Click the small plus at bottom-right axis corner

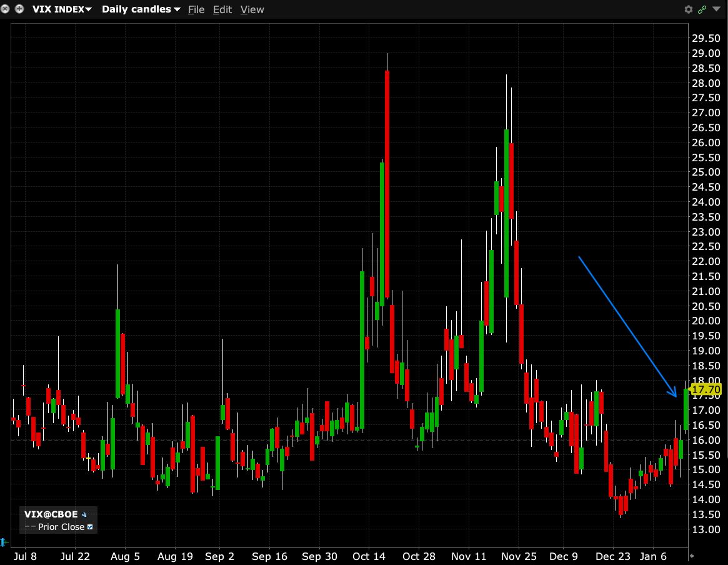691,556
